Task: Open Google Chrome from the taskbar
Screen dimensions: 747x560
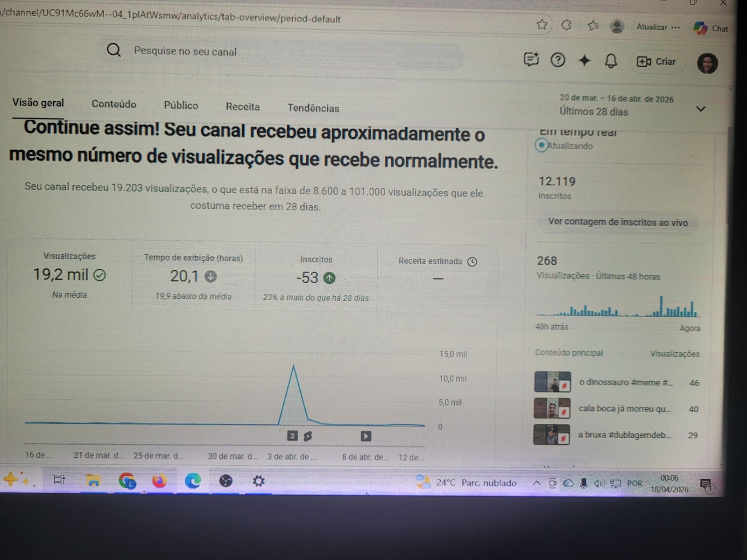Action: click(127, 481)
